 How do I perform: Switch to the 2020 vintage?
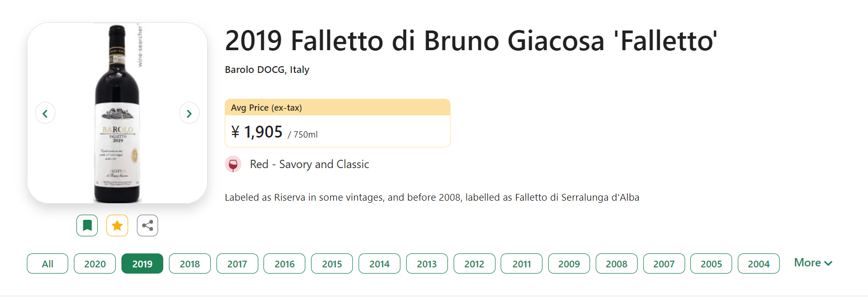tap(95, 264)
